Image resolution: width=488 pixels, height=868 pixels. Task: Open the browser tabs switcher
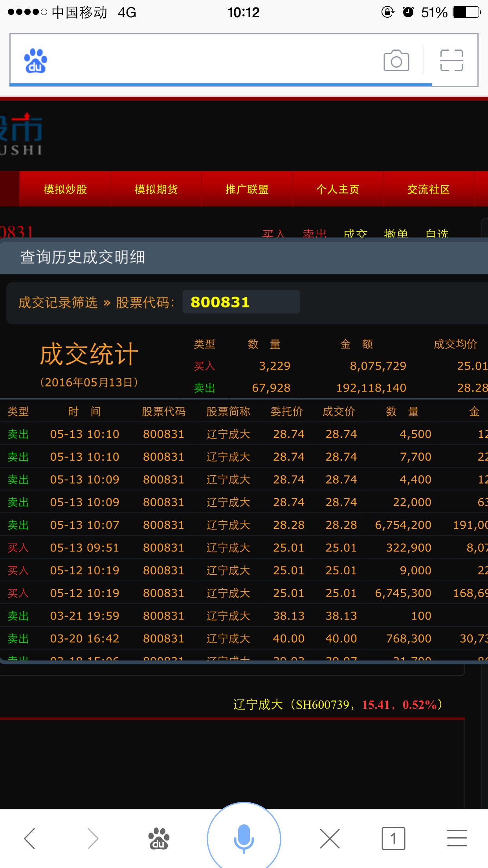pos(393,838)
